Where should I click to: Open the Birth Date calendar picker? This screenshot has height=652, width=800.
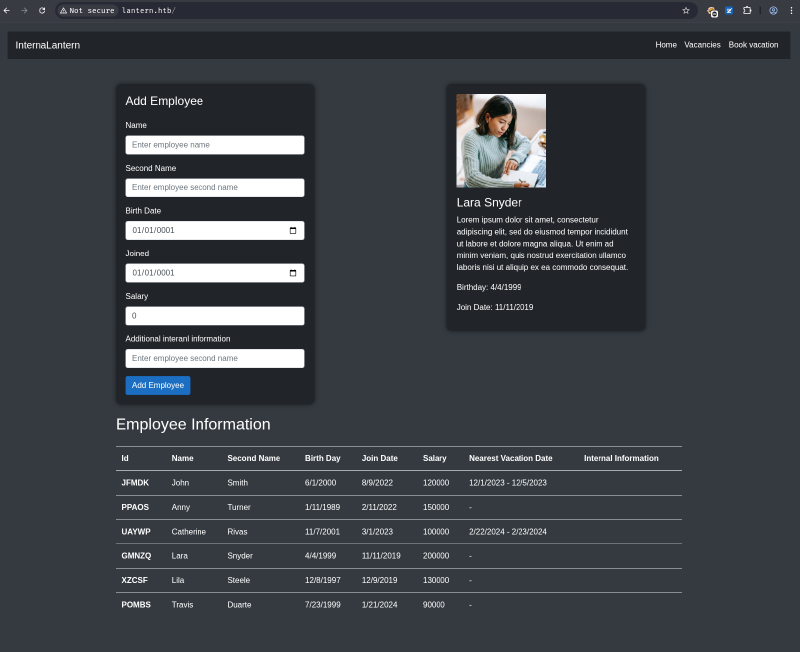[294, 230]
